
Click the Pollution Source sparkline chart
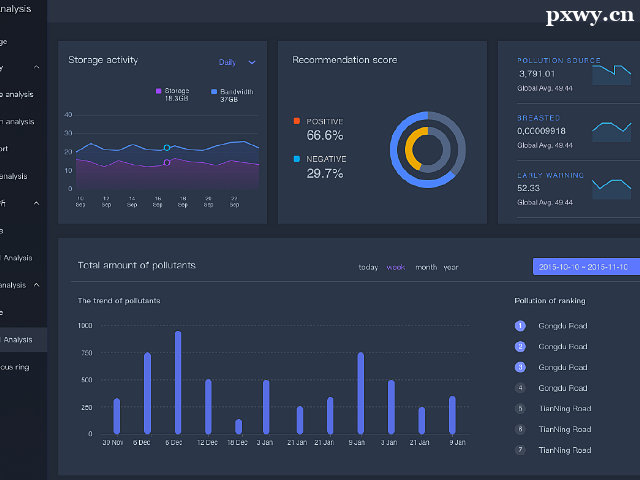[611, 74]
